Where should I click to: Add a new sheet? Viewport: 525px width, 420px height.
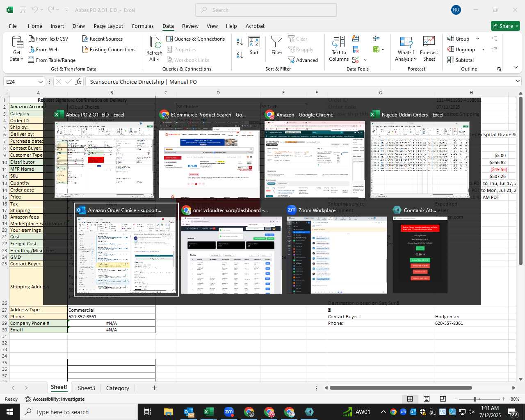[x=154, y=388]
